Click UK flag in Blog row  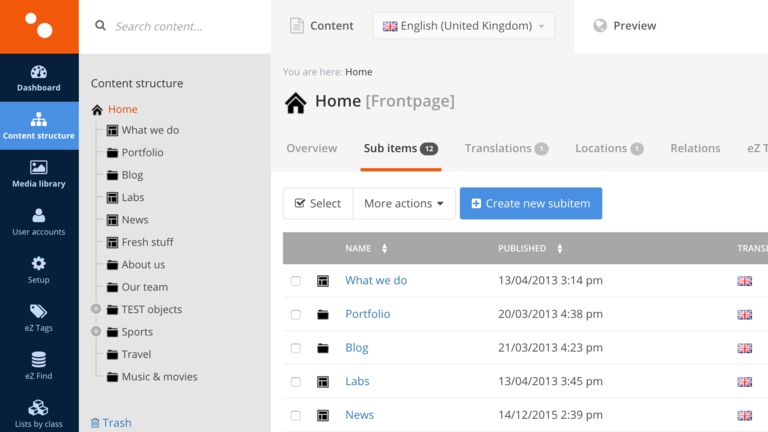click(x=744, y=348)
